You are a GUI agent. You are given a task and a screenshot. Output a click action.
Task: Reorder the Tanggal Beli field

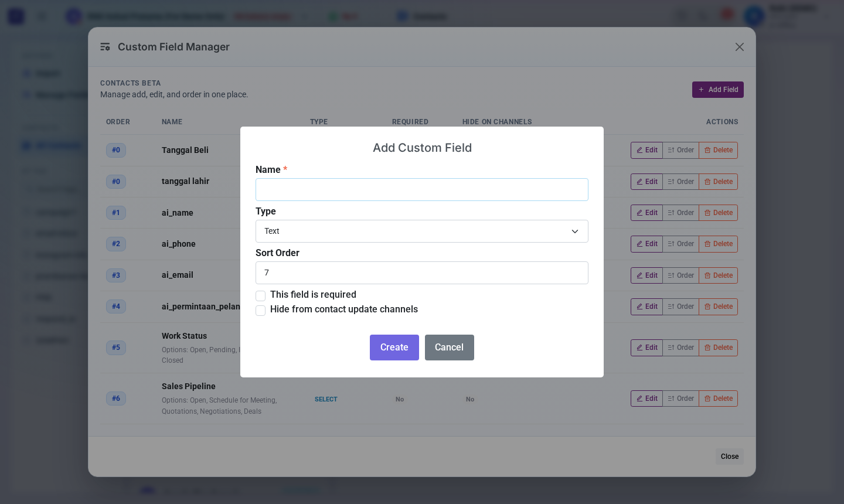tap(681, 150)
